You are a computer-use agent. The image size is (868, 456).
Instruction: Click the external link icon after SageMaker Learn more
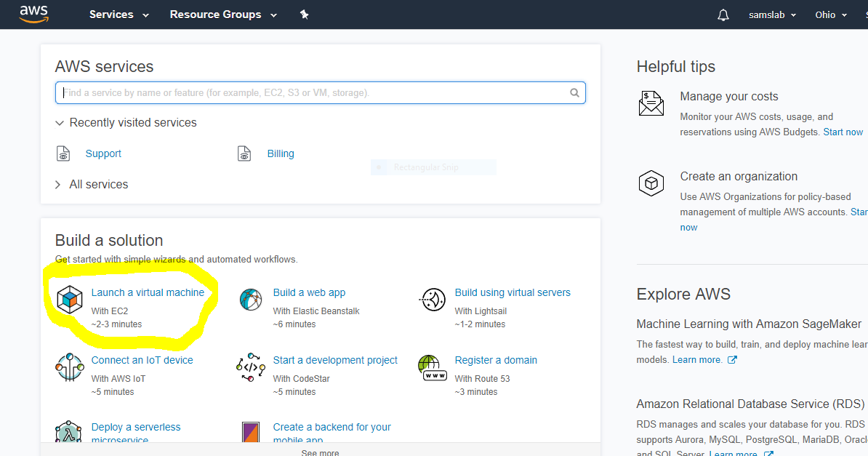click(x=732, y=359)
